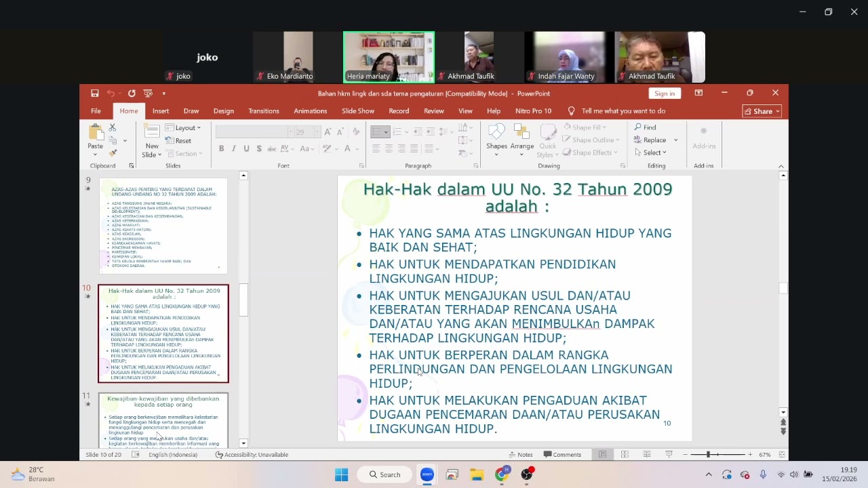Select the Format Painter brush
The image size is (868, 488).
pos(113,152)
